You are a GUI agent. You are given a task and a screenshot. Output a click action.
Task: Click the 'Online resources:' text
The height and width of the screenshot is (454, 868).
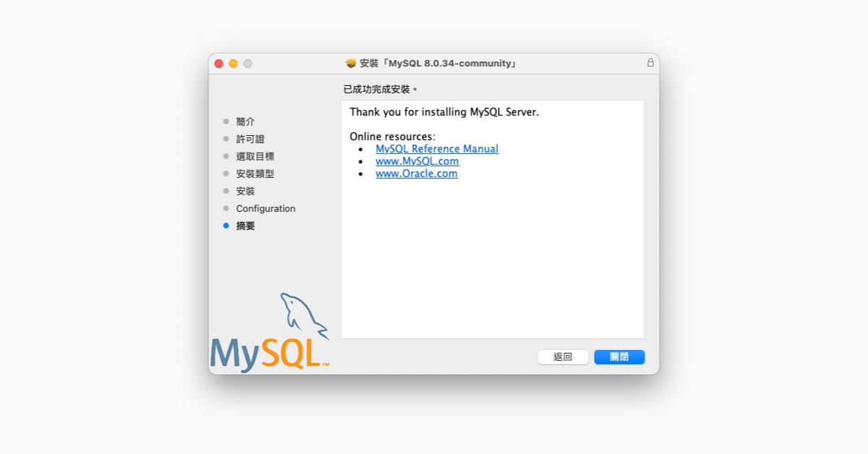coord(393,137)
